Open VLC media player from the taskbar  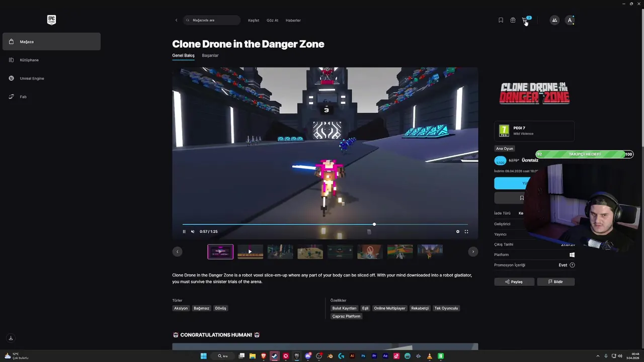429,356
